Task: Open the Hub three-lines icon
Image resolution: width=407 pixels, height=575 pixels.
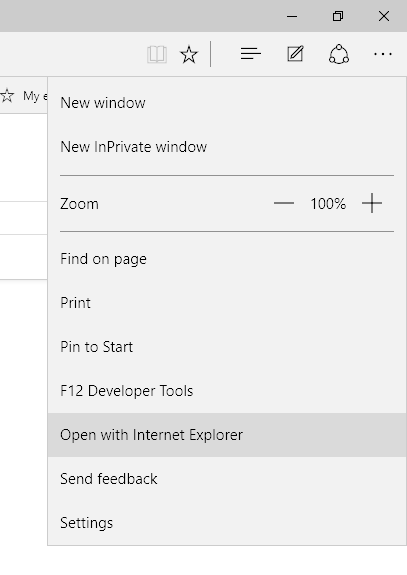Action: pyautogui.click(x=251, y=54)
